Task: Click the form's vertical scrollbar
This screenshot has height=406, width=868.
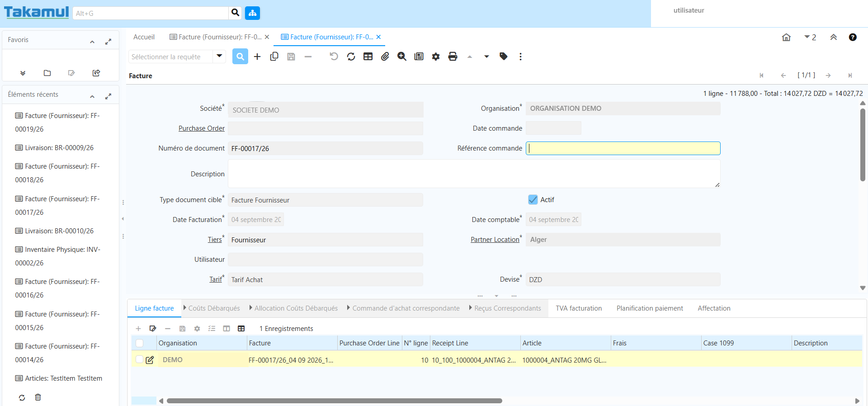Action: [863, 145]
